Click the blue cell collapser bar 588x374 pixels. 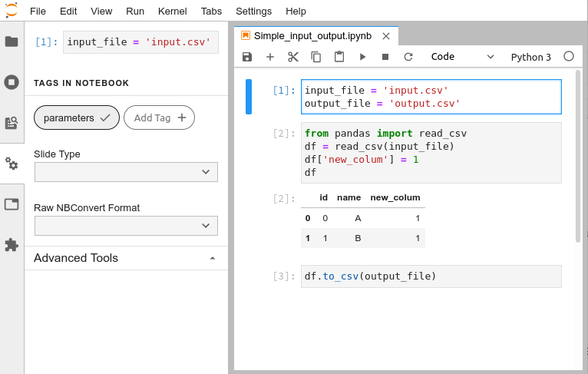(x=248, y=97)
